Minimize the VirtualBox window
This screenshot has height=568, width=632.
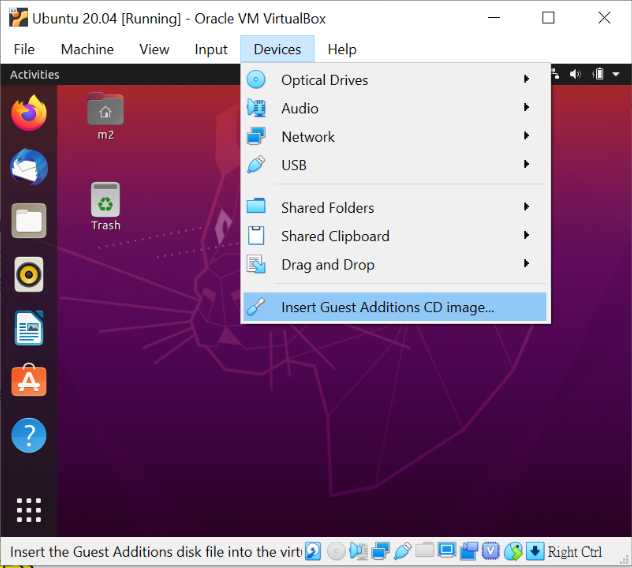point(494,18)
